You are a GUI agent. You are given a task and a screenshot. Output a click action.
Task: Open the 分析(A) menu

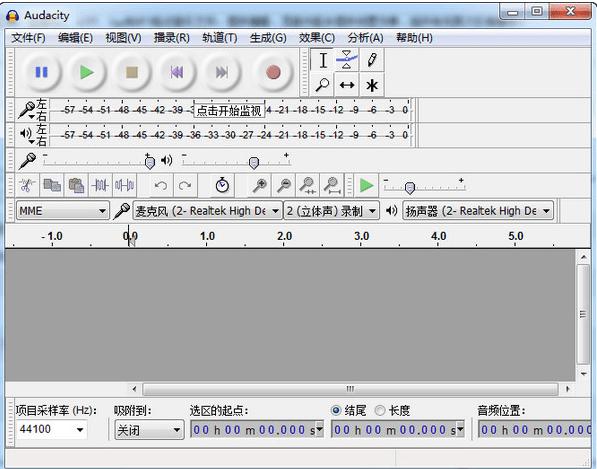[365, 38]
